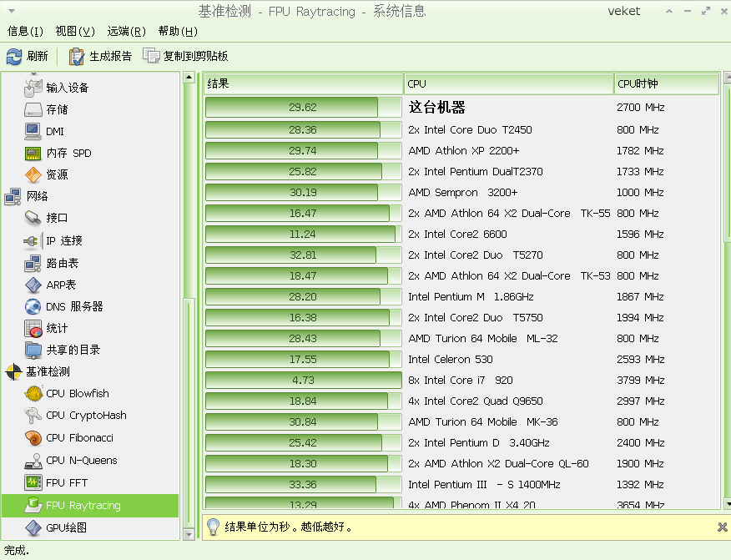Select the 路由表 routing table icon
Screen dimensions: 731x560
click(x=33, y=263)
